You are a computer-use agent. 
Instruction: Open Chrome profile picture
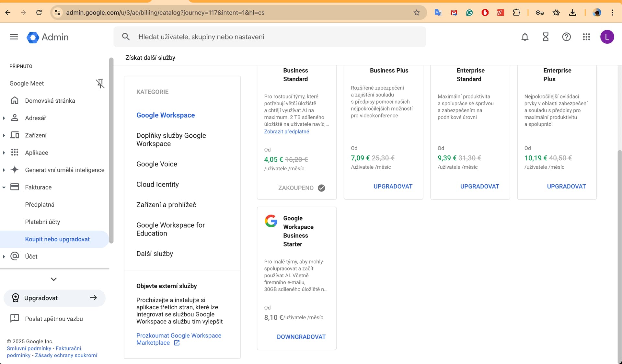pos(597,13)
